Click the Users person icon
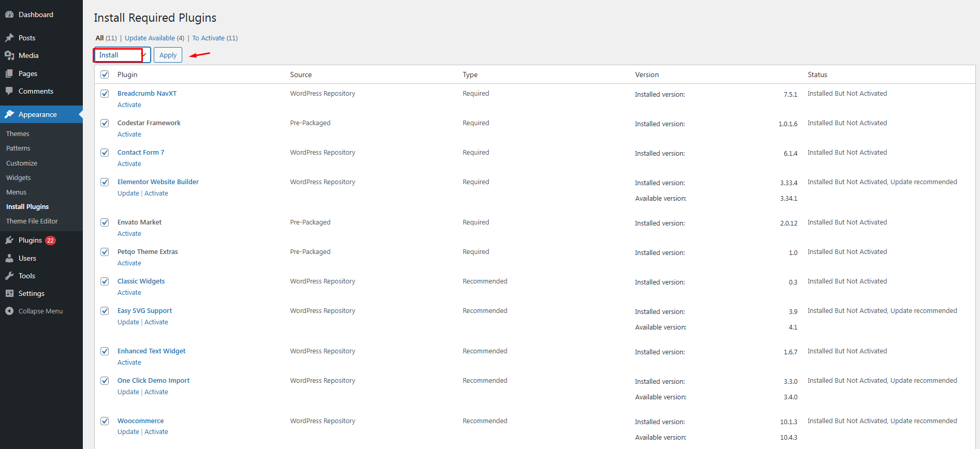Viewport: 980px width, 449px height. coord(9,258)
